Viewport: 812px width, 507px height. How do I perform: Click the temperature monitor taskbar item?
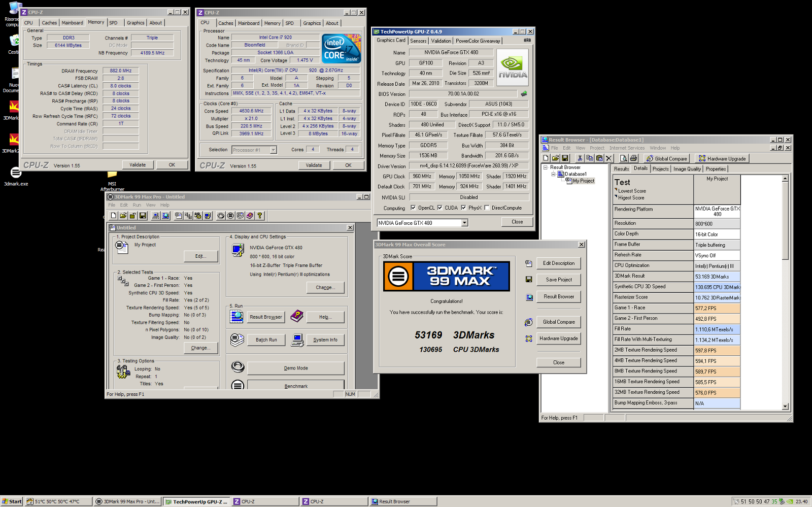tap(58, 501)
